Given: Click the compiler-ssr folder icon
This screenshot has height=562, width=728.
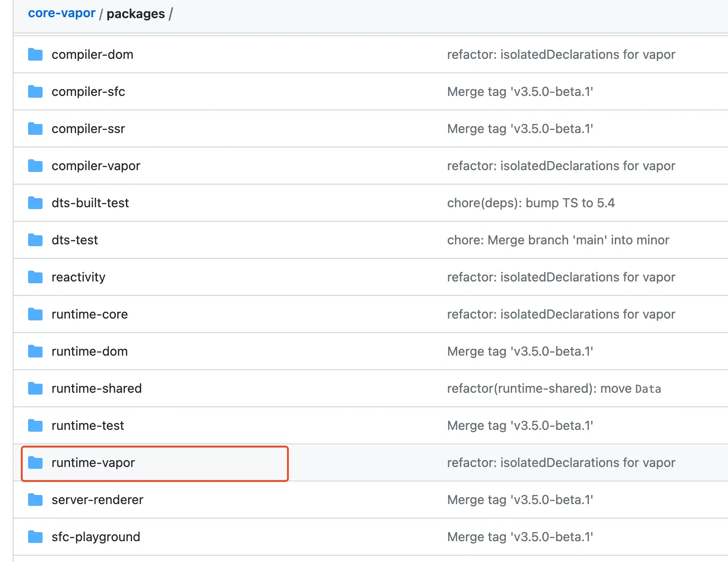Looking at the screenshot, I should coord(35,129).
